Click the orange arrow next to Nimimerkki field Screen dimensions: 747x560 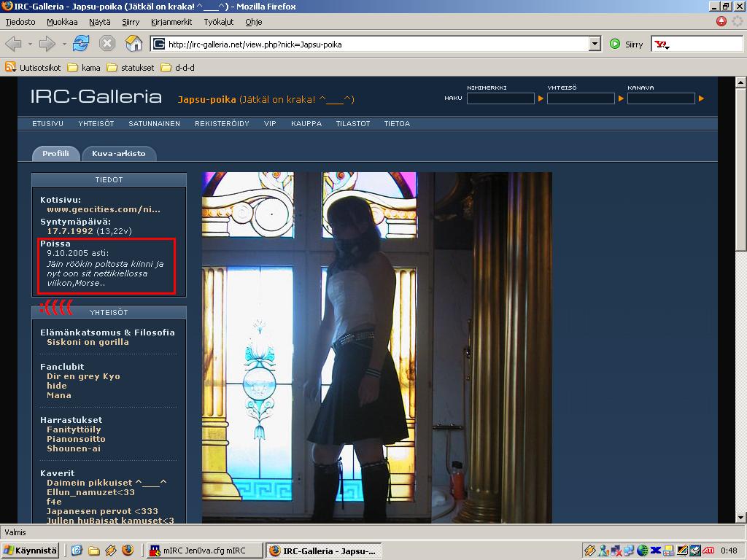[541, 98]
